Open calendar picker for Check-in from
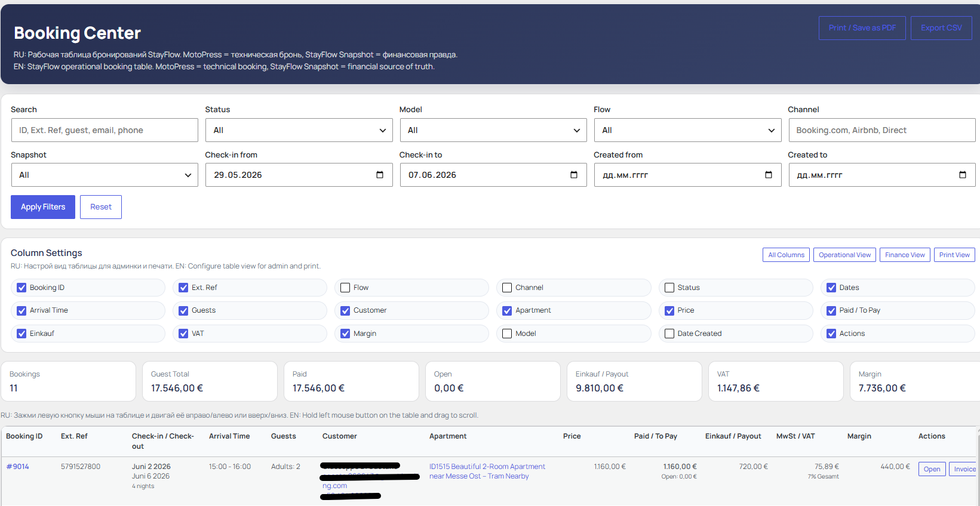This screenshot has width=980, height=506. [380, 175]
